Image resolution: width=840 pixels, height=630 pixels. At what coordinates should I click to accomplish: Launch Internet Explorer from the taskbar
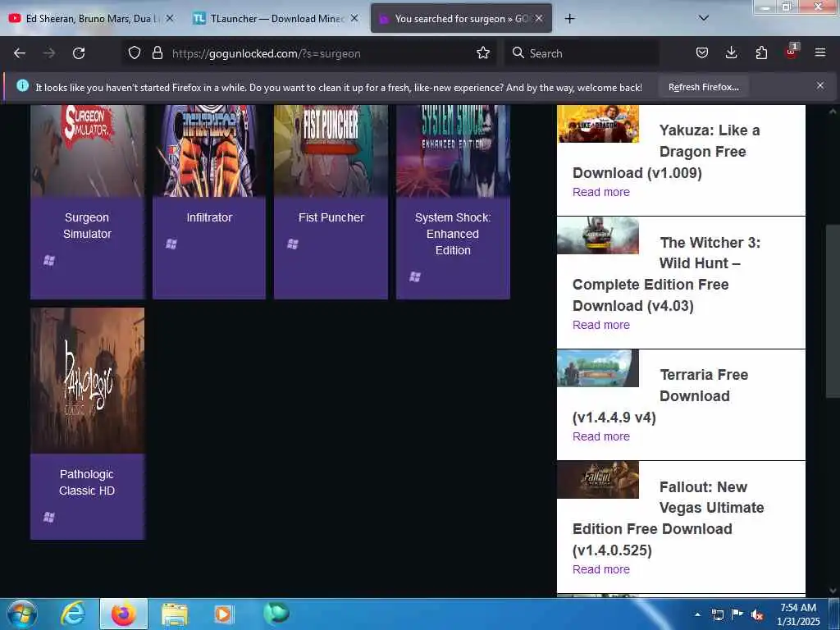click(x=72, y=614)
